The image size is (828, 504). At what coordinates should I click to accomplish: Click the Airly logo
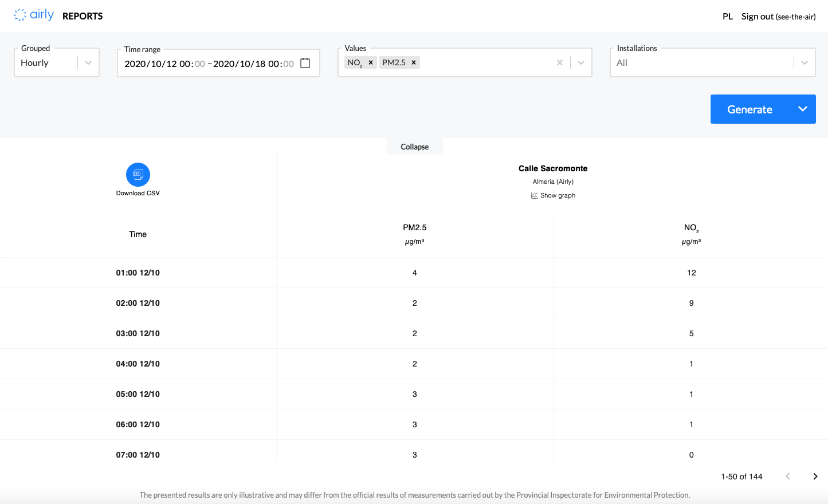[x=34, y=15]
